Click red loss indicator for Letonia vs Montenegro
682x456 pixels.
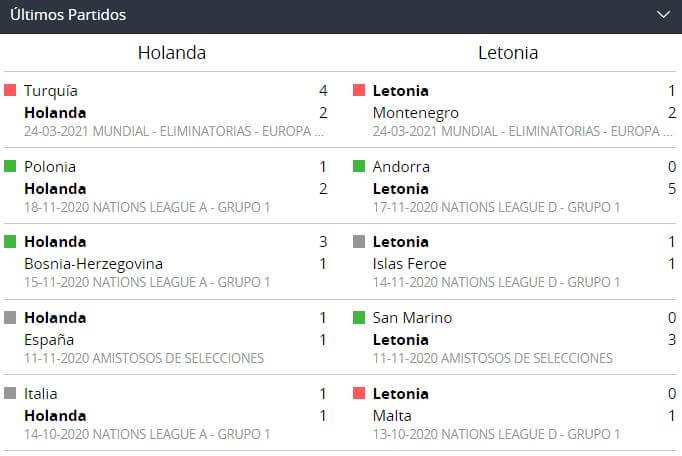pos(359,91)
